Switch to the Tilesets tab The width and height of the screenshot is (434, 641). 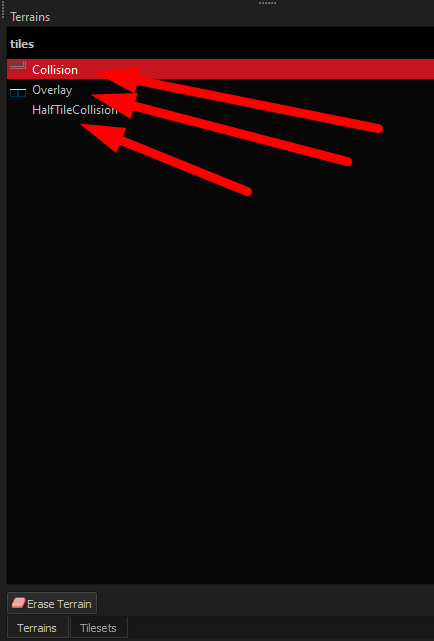click(98, 628)
